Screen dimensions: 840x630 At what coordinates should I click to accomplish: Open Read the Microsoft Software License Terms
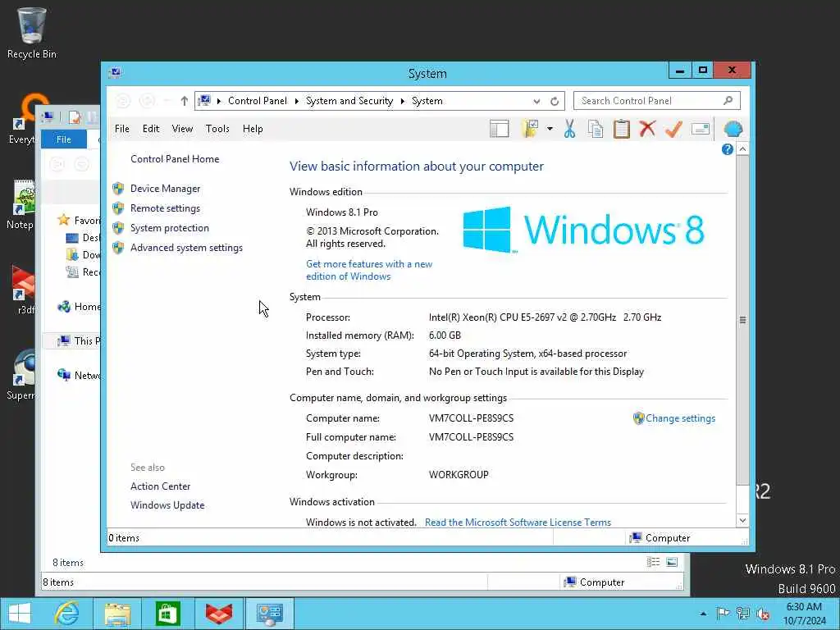tap(518, 523)
